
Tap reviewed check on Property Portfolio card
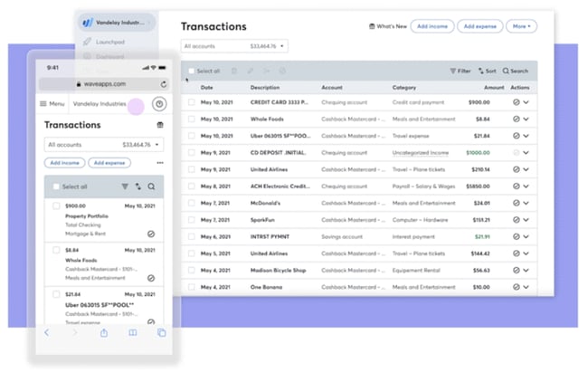click(151, 234)
